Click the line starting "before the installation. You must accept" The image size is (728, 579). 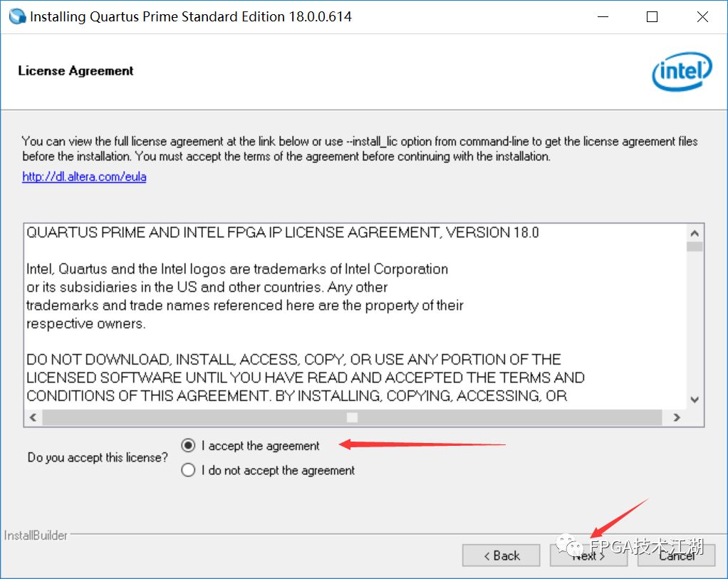coord(286,156)
